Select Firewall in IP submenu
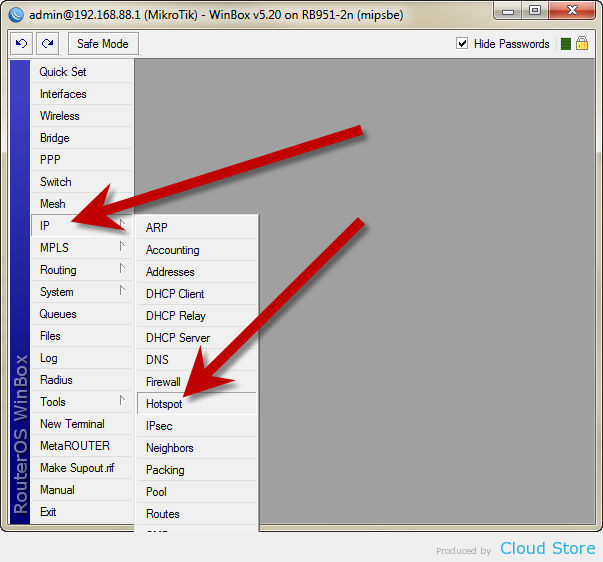 197,382
